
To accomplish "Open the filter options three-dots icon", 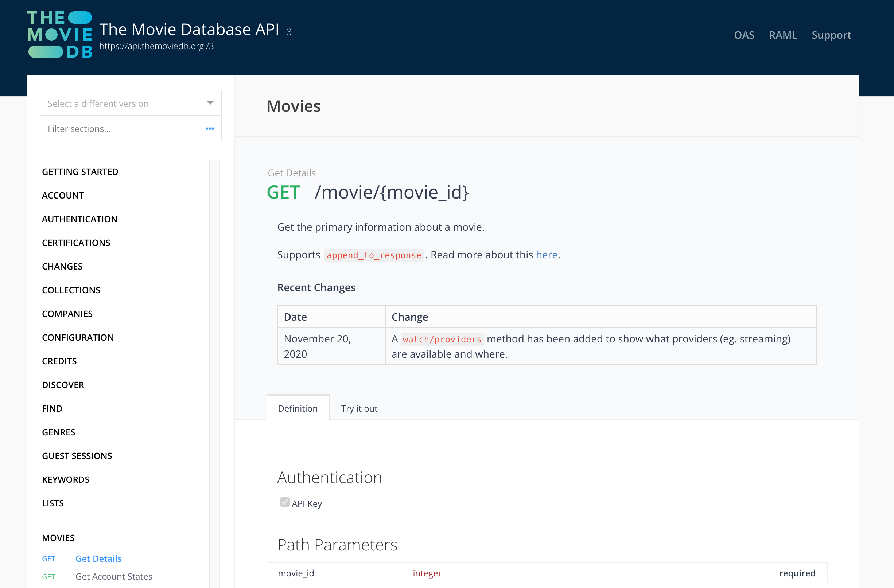I will [210, 129].
